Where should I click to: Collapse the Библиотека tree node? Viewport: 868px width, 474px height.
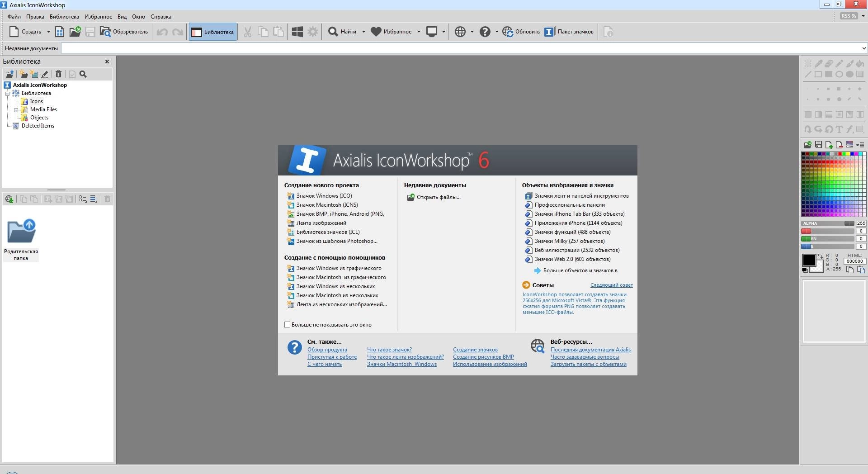click(x=8, y=94)
